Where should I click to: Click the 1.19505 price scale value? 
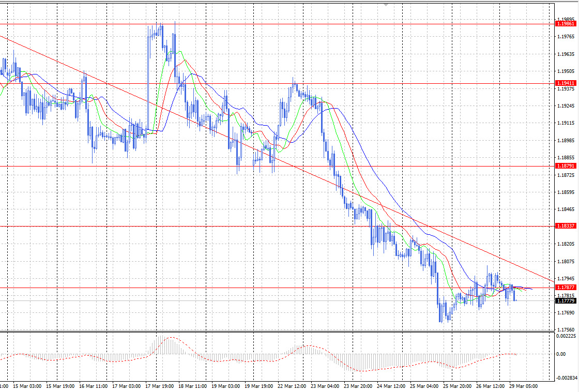(x=566, y=71)
